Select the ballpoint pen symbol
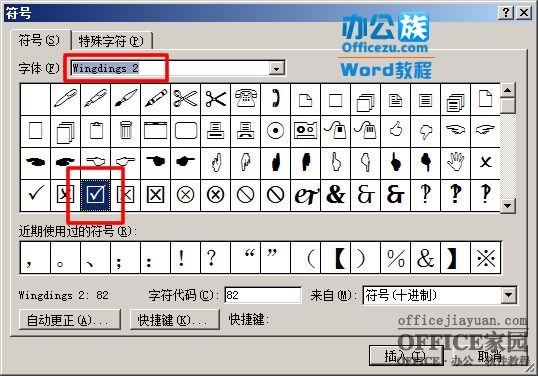This screenshot has width=538, height=376. pyautogui.click(x=66, y=99)
